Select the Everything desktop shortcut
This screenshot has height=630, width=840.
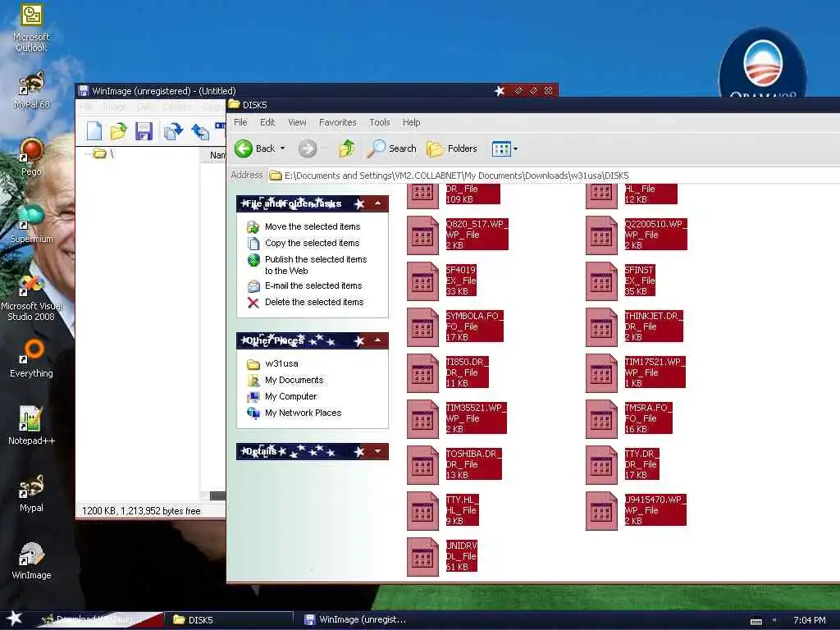pyautogui.click(x=31, y=351)
